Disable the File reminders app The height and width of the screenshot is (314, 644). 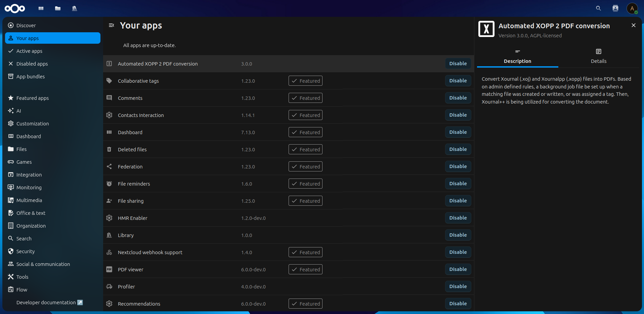[x=458, y=184]
